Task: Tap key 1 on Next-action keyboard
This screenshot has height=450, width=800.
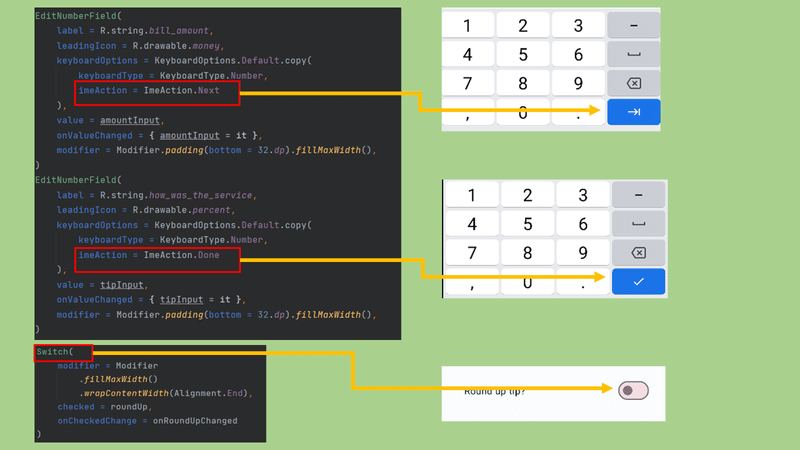Action: tap(468, 25)
